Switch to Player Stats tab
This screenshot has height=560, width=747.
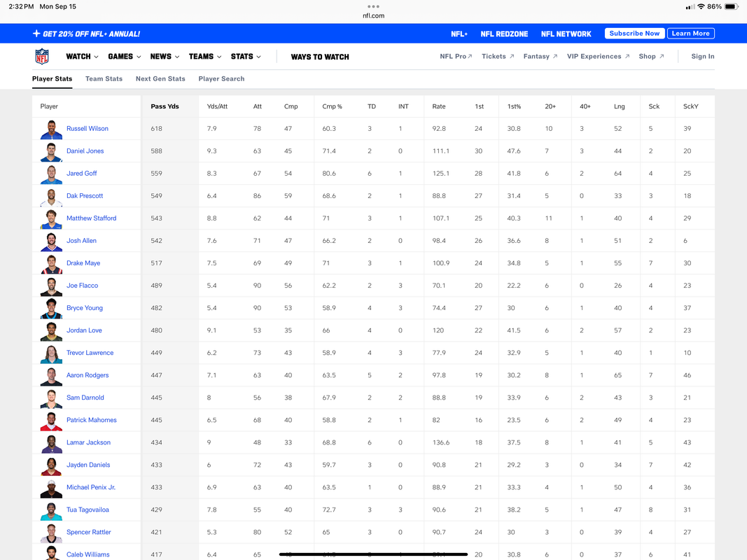pyautogui.click(x=52, y=78)
